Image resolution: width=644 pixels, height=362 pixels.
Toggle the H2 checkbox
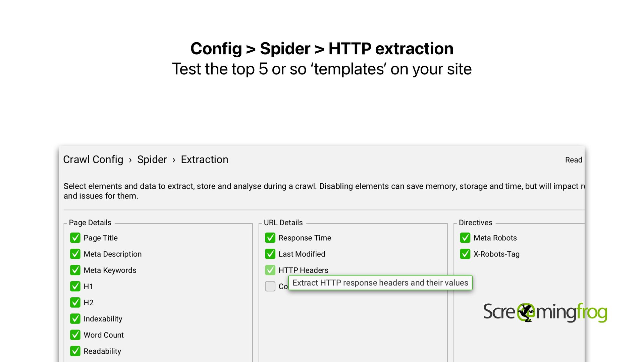point(75,302)
